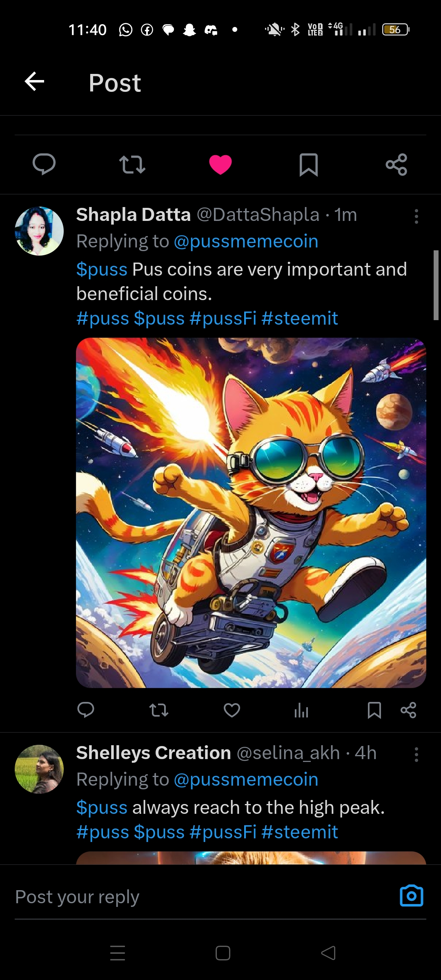Tap the Post your reply field
Viewport: 441px width, 980px height.
[204, 897]
